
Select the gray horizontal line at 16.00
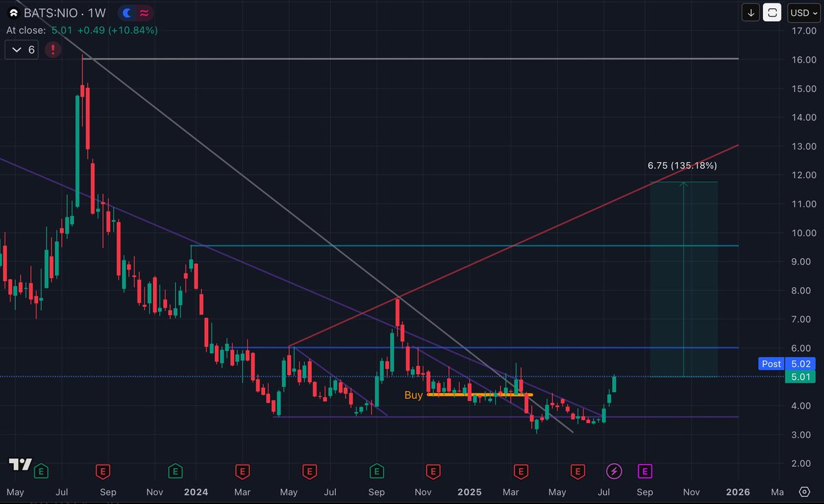coord(412,59)
